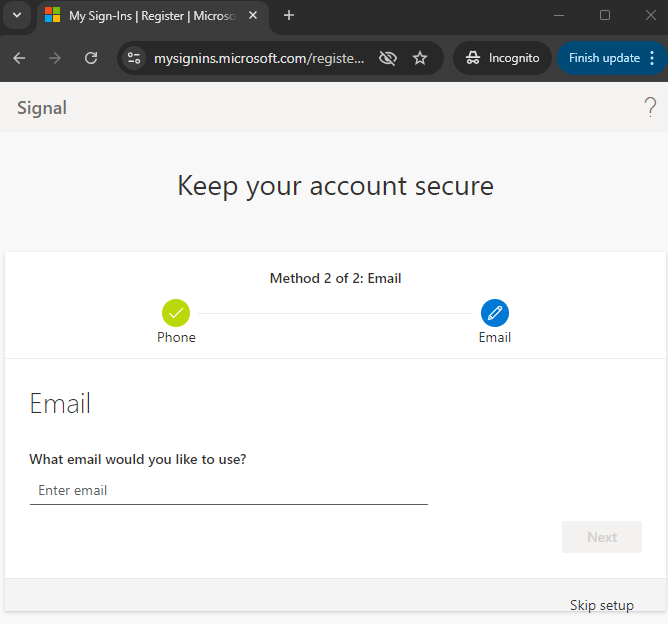Focus the Enter email input field
Image resolution: width=668 pixels, height=624 pixels.
coord(229,491)
